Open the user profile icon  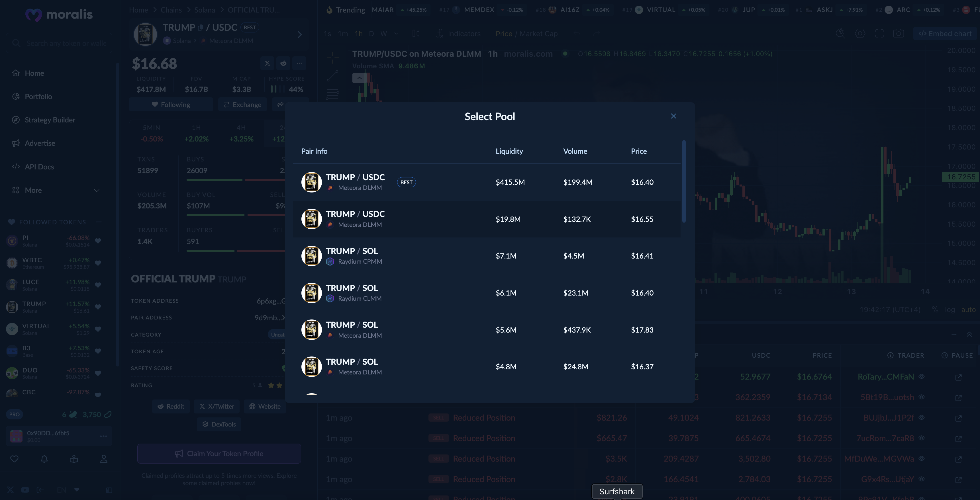pos(103,459)
